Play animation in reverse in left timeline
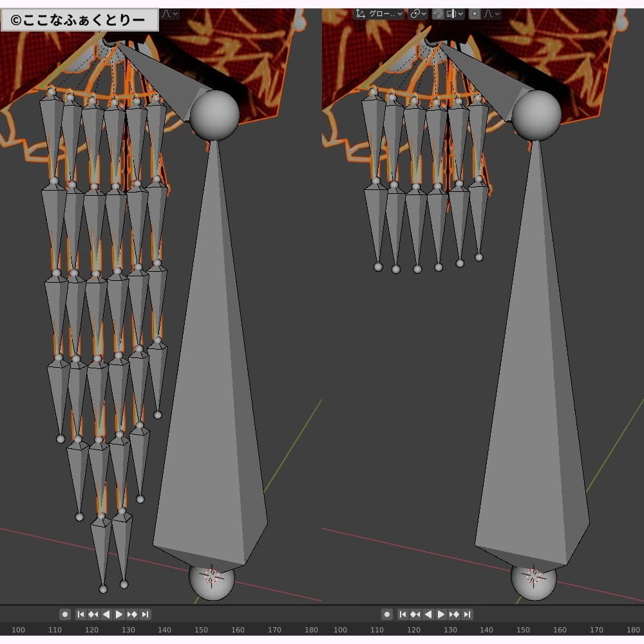This screenshot has width=644, height=644. [x=106, y=614]
